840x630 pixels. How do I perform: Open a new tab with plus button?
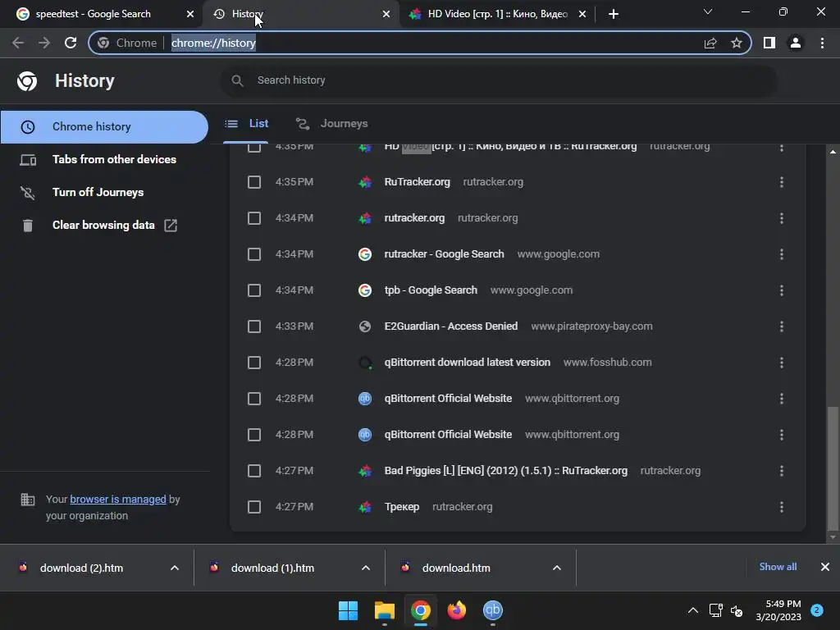pyautogui.click(x=614, y=14)
